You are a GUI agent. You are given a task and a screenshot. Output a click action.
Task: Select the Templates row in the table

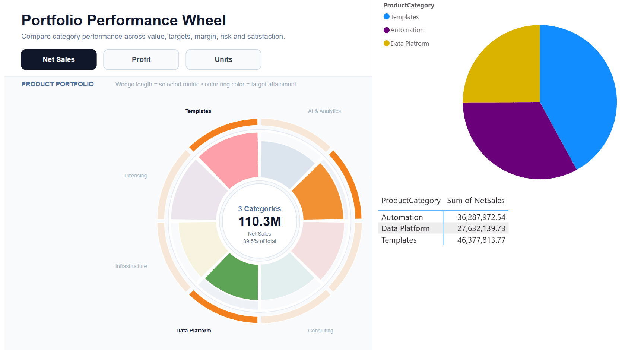(443, 240)
